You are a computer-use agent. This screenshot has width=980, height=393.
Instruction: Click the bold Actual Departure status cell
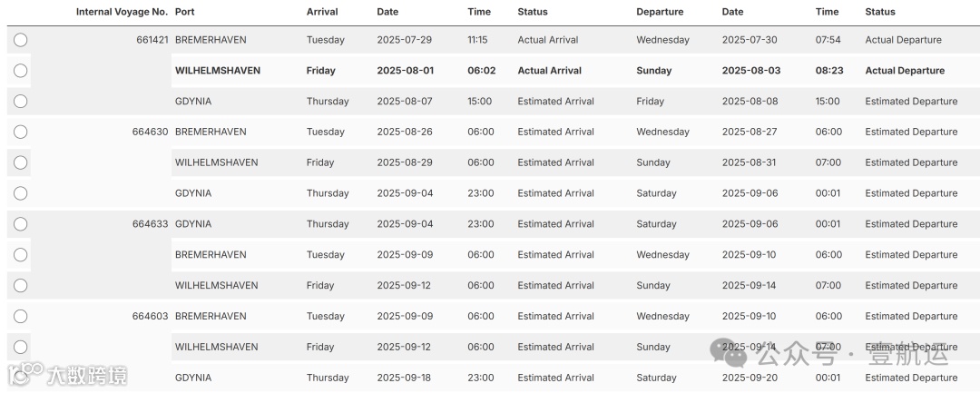coord(905,71)
